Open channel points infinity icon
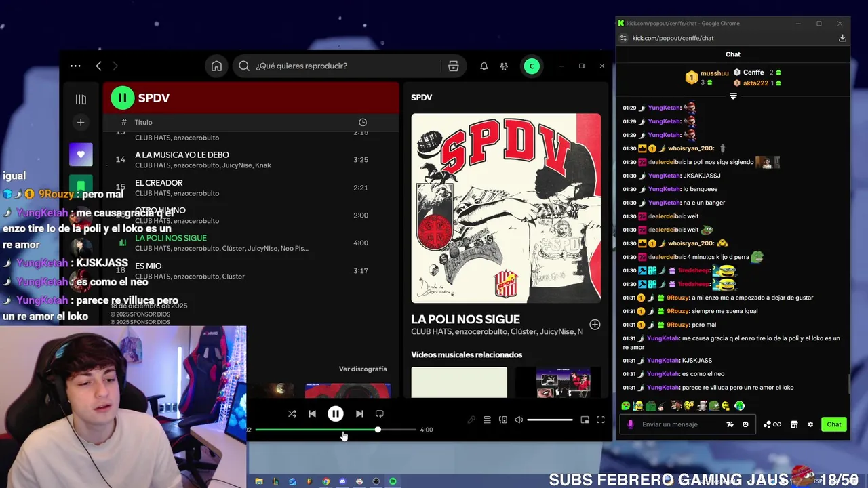The width and height of the screenshot is (868, 488). (x=772, y=424)
